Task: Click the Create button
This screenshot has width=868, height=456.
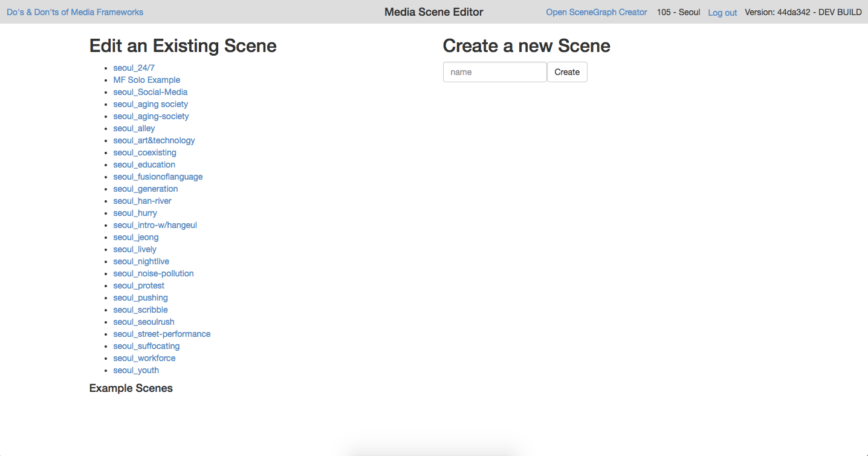Action: pyautogui.click(x=567, y=72)
